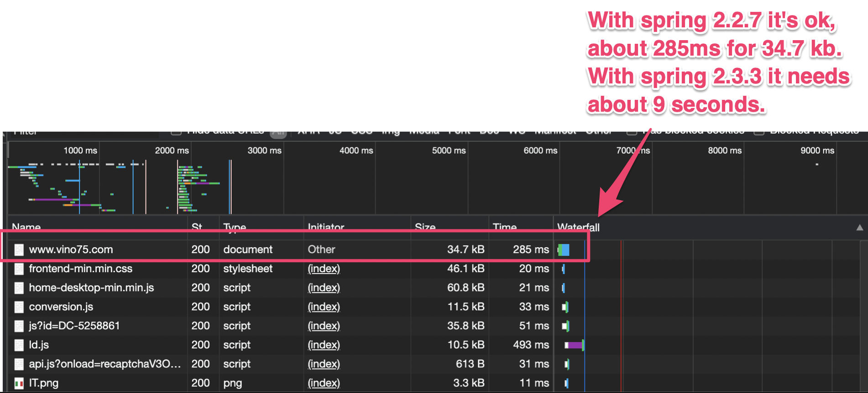
Task: Click the 3.3 kB size cell
Action: pyautogui.click(x=469, y=383)
